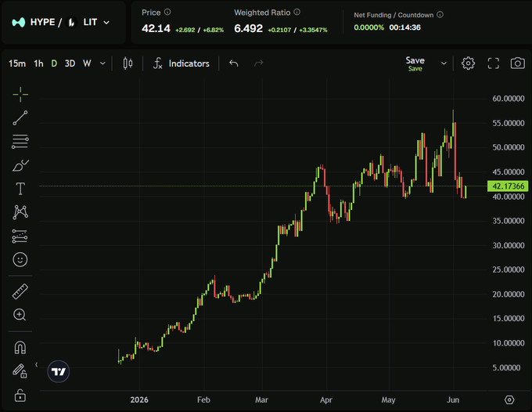Click the Apr label on time axis
The image size is (532, 412).
(326, 399)
